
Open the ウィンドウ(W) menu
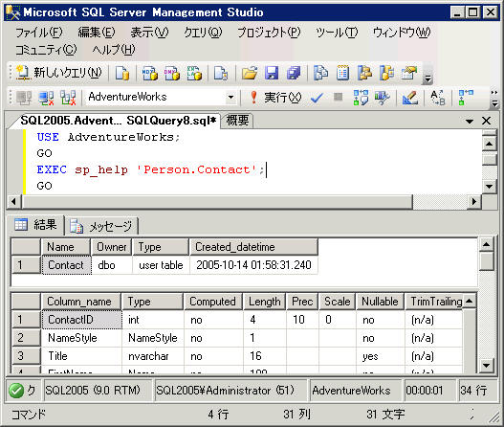pyautogui.click(x=402, y=33)
